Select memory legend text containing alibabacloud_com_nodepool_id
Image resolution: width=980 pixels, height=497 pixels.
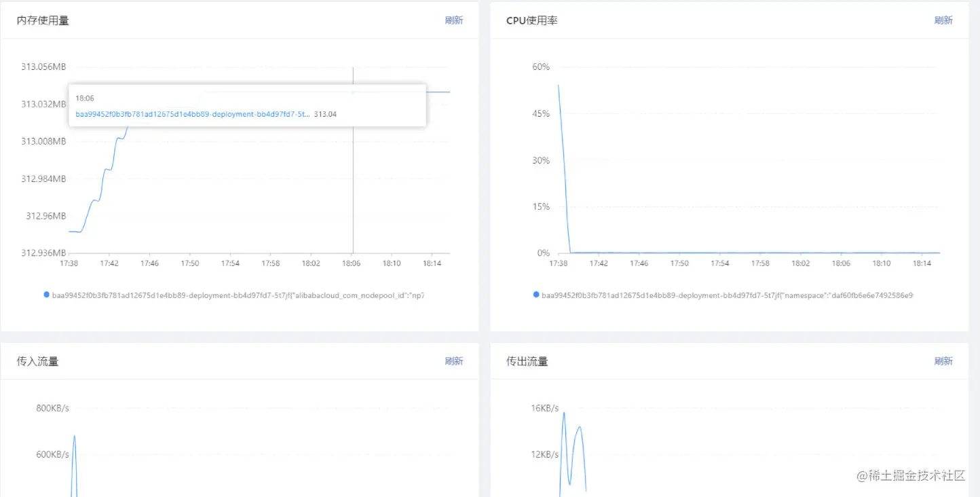pos(238,295)
